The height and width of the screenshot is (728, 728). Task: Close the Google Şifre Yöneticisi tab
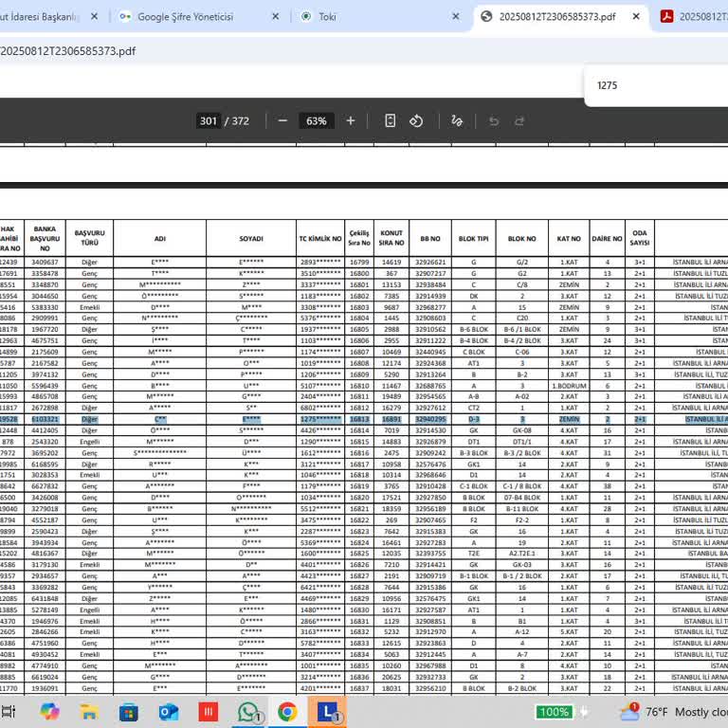(275, 16)
